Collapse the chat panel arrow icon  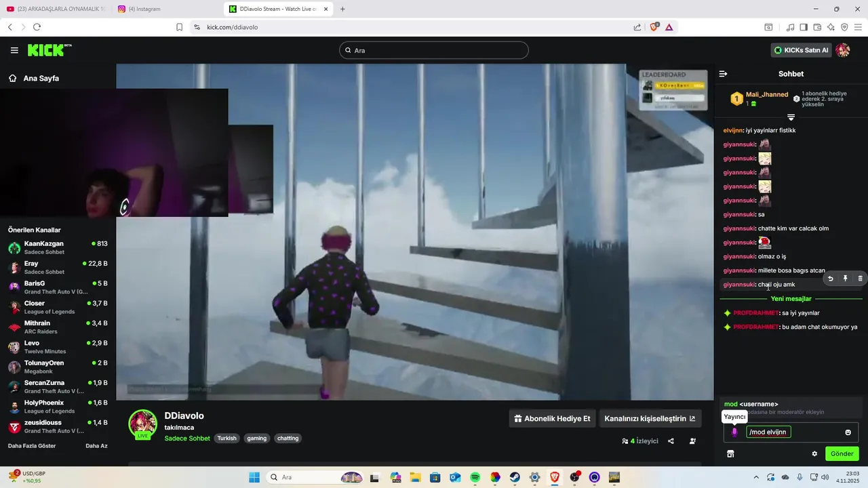[723, 74]
